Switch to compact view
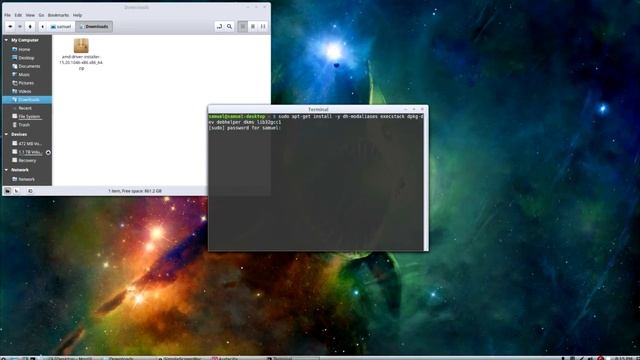Screen dimensions: 640x360 [263, 27]
